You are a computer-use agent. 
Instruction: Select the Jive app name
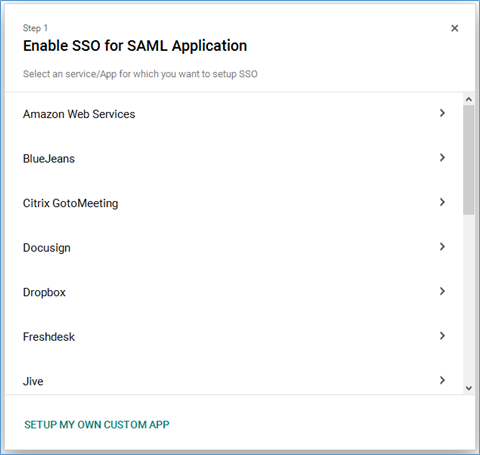pos(33,381)
